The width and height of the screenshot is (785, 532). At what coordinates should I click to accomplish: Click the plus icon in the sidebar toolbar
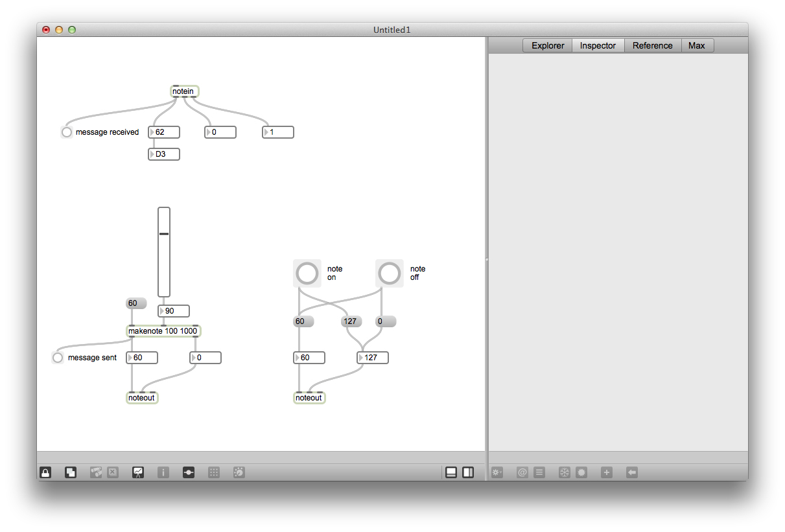(x=607, y=472)
